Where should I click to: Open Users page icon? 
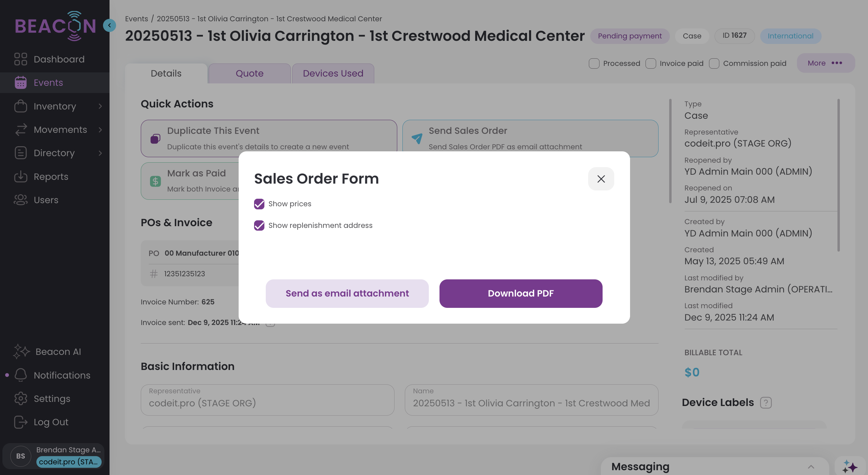(21, 200)
